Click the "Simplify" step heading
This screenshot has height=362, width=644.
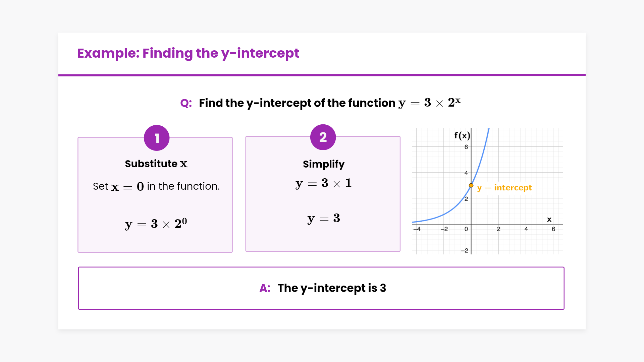[323, 164]
